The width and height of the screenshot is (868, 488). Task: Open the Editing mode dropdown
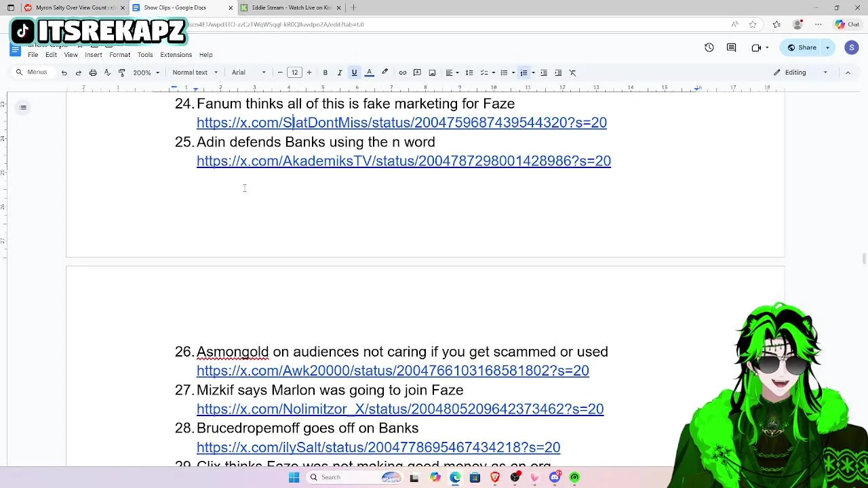(801, 73)
